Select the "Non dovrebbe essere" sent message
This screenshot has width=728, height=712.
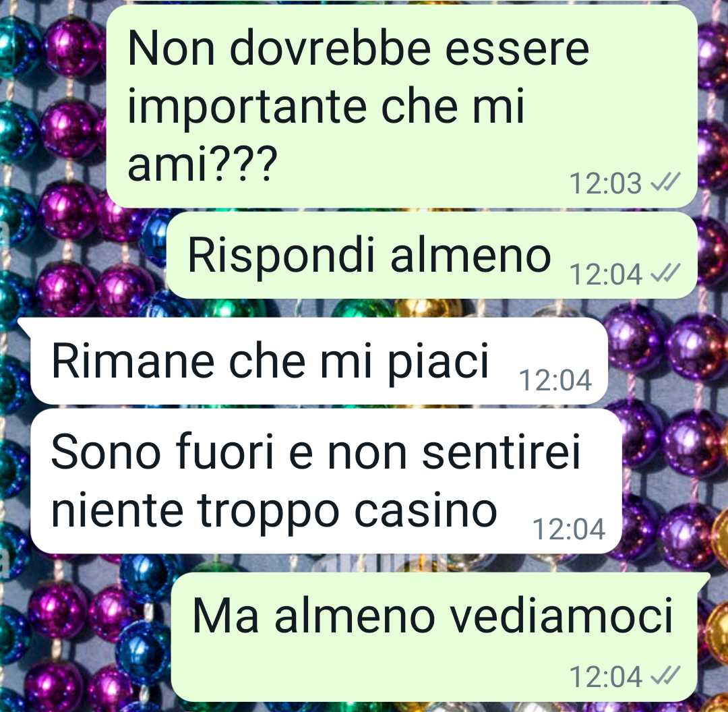coord(402,106)
